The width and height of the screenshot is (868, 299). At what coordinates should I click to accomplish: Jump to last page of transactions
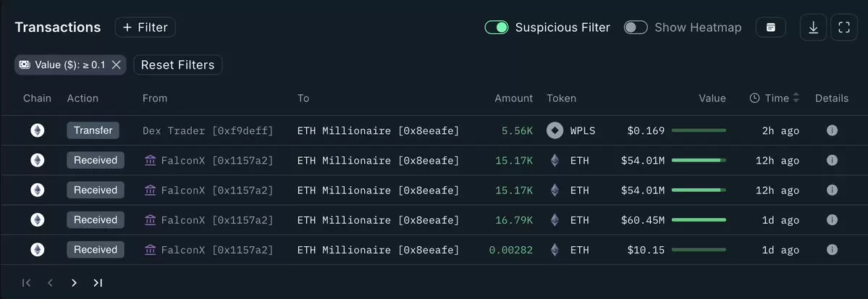[x=98, y=283]
